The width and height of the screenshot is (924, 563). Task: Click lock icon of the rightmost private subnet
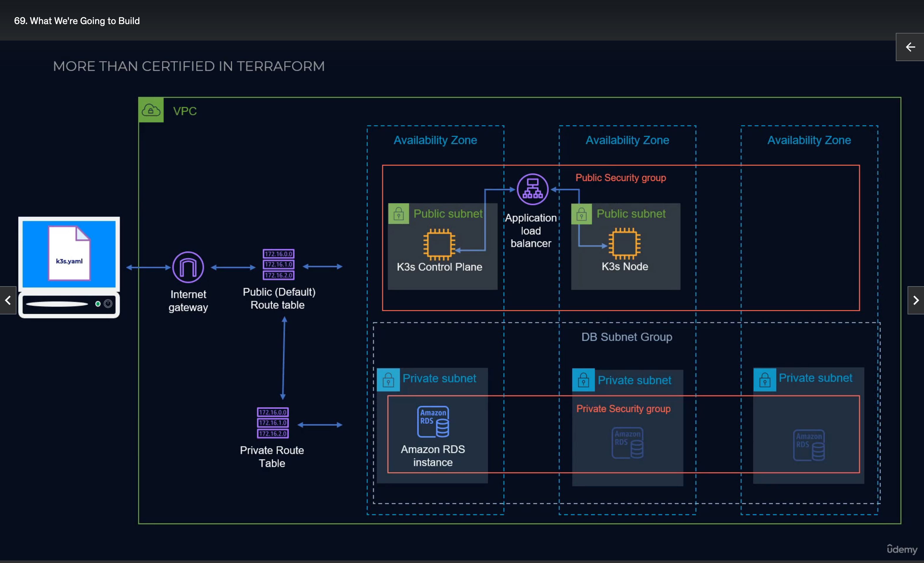[765, 380]
